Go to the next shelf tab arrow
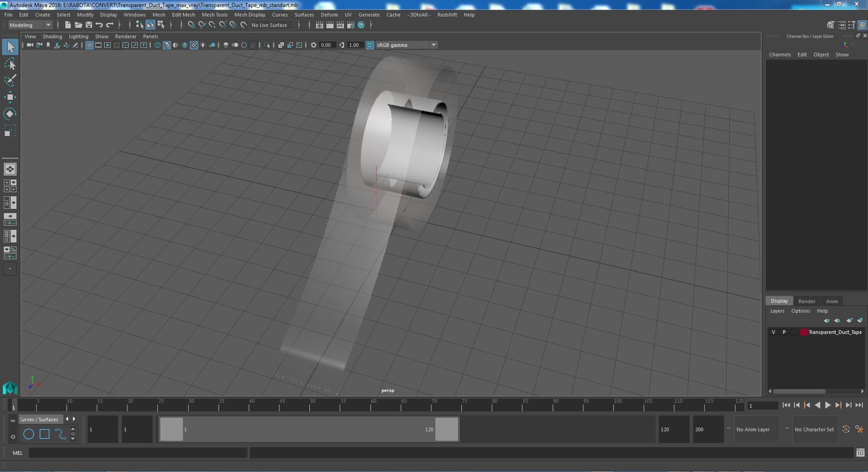 74,419
